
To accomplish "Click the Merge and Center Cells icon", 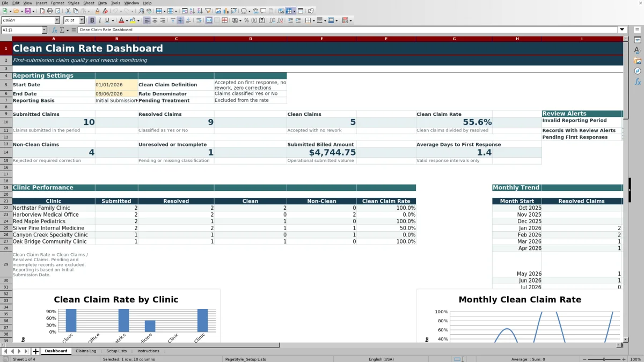I will pos(209,20).
